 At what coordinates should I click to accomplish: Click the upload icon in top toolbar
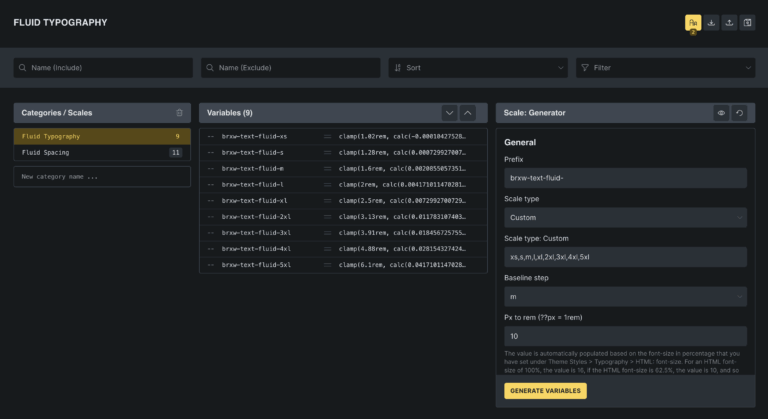(729, 22)
